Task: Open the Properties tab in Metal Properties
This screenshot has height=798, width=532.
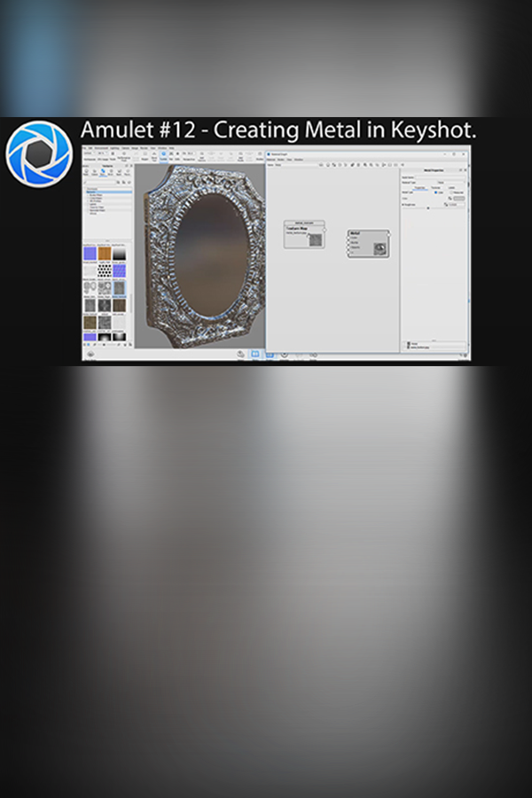Action: click(x=420, y=188)
